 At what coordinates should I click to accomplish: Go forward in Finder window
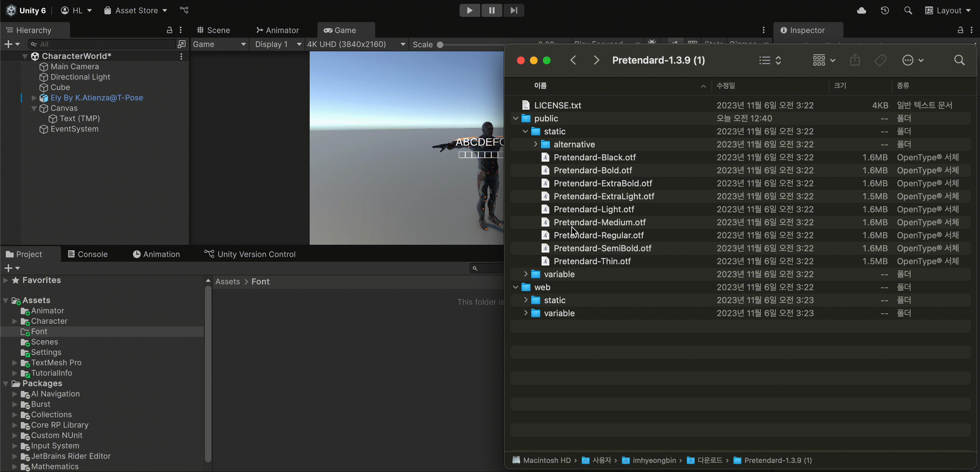596,60
